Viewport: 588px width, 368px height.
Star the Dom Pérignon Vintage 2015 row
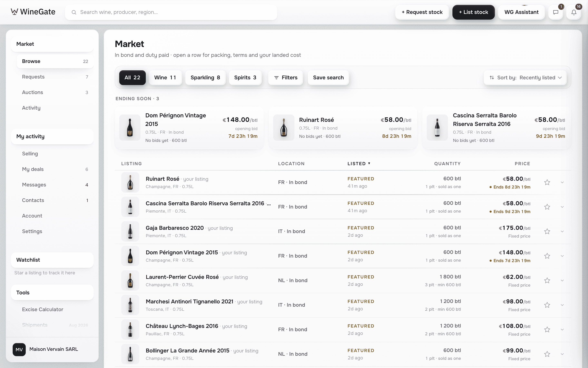(547, 256)
